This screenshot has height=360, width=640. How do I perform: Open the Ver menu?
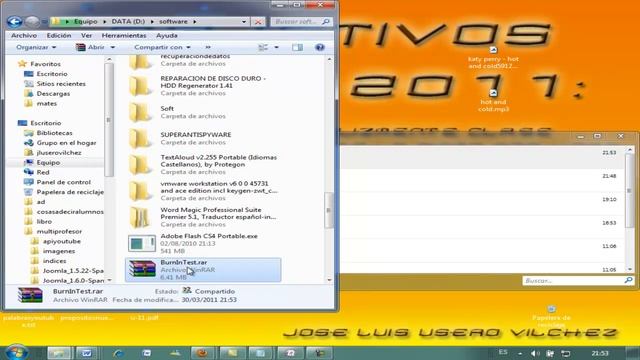[x=87, y=36]
